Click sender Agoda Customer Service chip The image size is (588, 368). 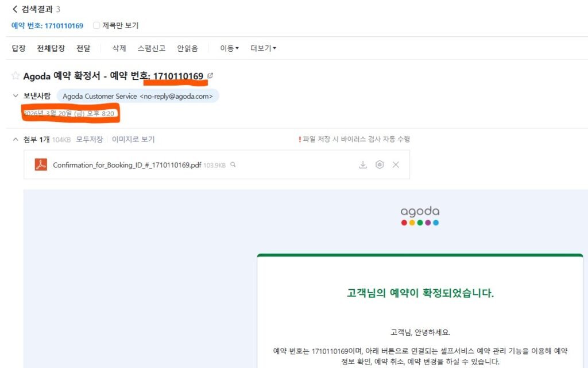point(138,96)
